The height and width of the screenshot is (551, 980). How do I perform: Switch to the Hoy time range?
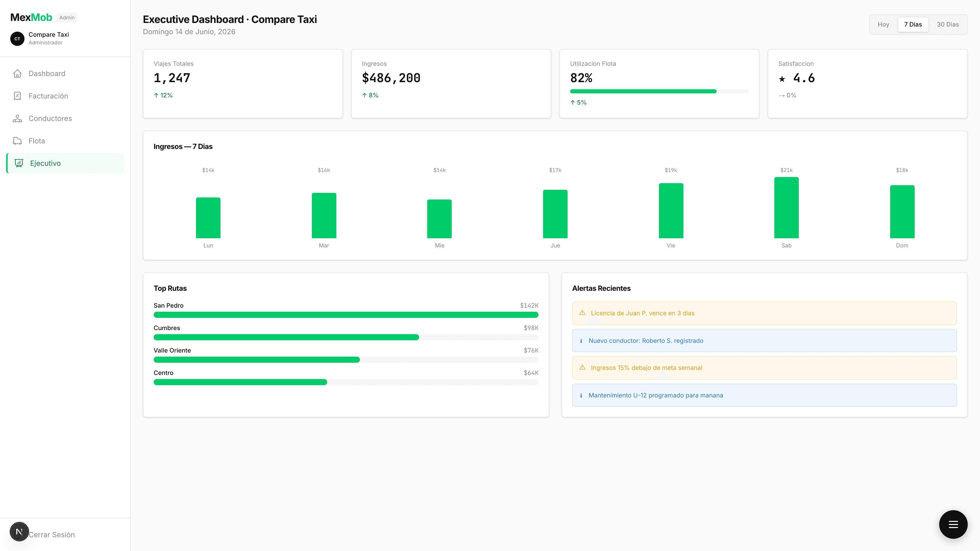click(883, 24)
